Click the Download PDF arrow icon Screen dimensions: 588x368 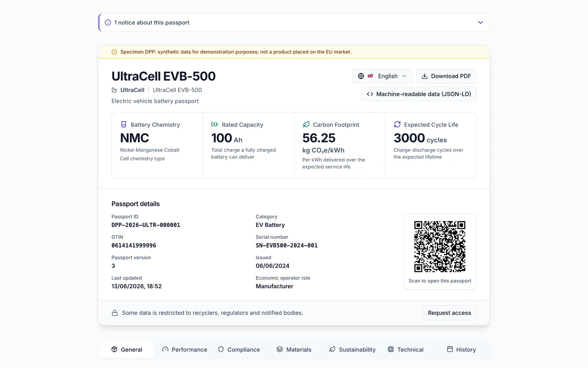click(425, 76)
